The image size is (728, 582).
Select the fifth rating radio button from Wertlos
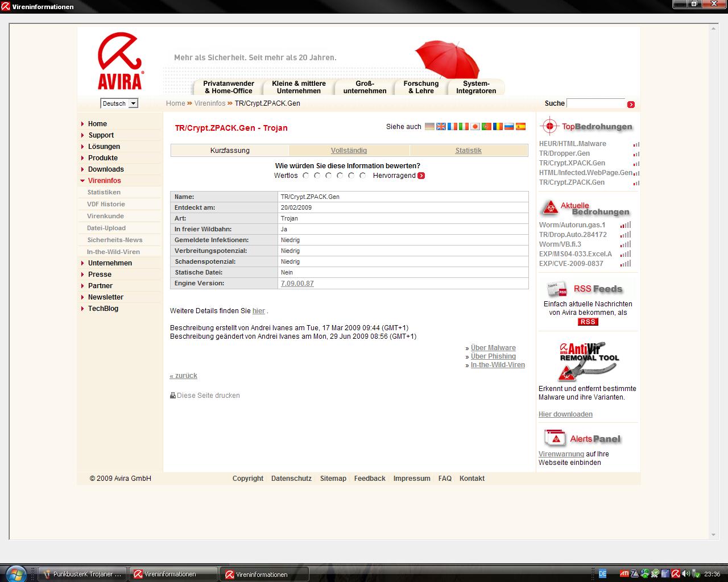351,176
